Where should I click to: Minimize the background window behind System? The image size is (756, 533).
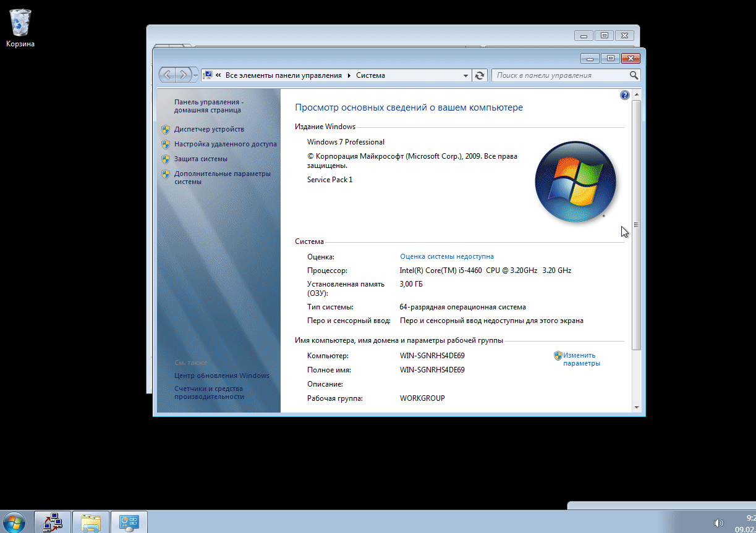point(584,35)
